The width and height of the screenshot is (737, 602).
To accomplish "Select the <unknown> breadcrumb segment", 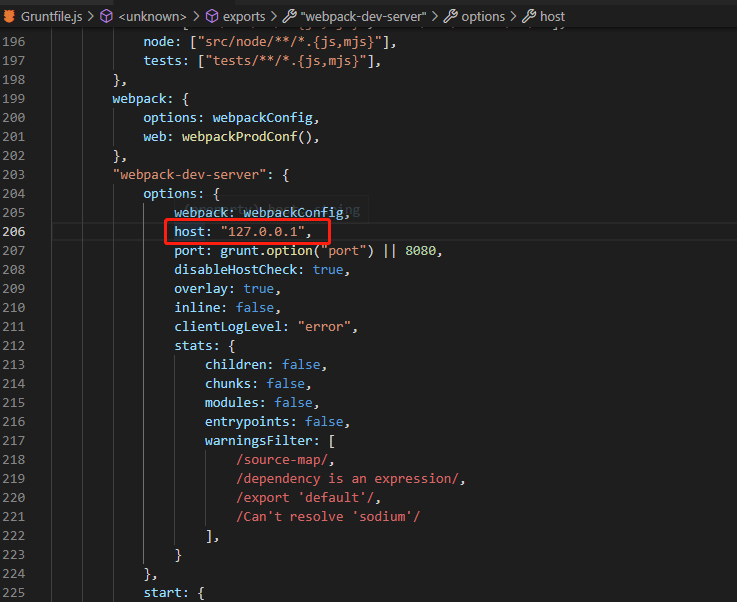I will [x=152, y=16].
